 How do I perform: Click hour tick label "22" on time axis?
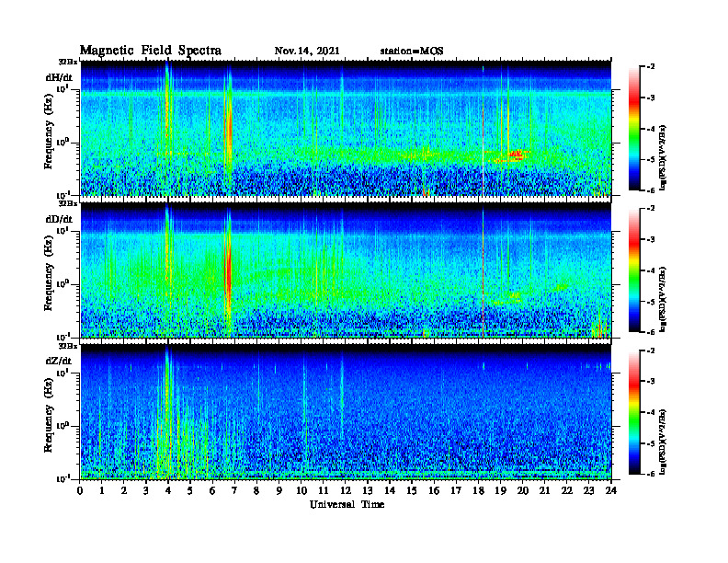point(567,490)
